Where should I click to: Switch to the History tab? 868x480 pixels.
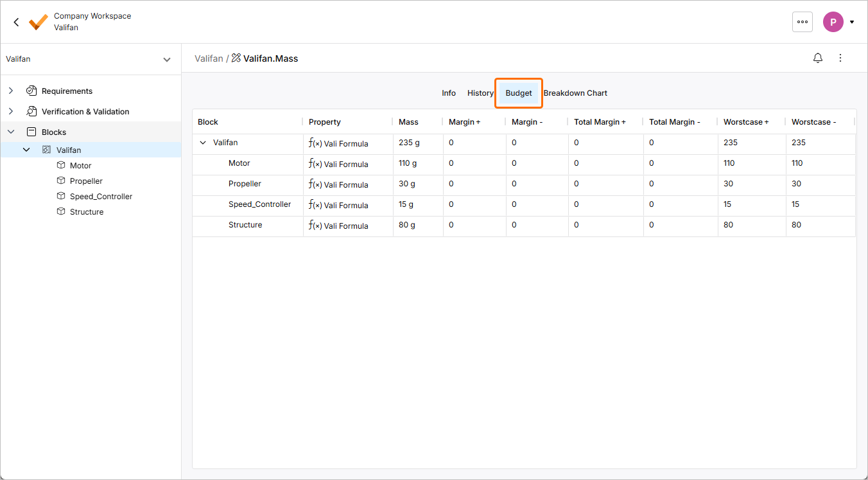coord(480,93)
